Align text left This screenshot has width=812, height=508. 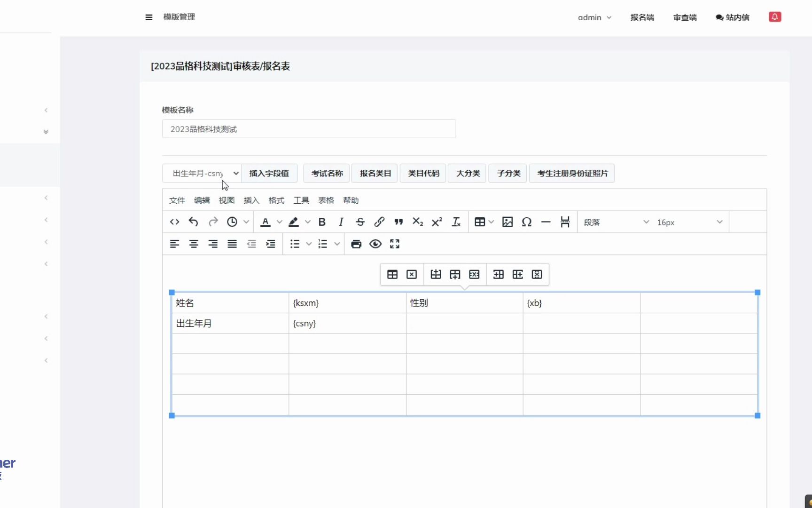click(x=174, y=244)
